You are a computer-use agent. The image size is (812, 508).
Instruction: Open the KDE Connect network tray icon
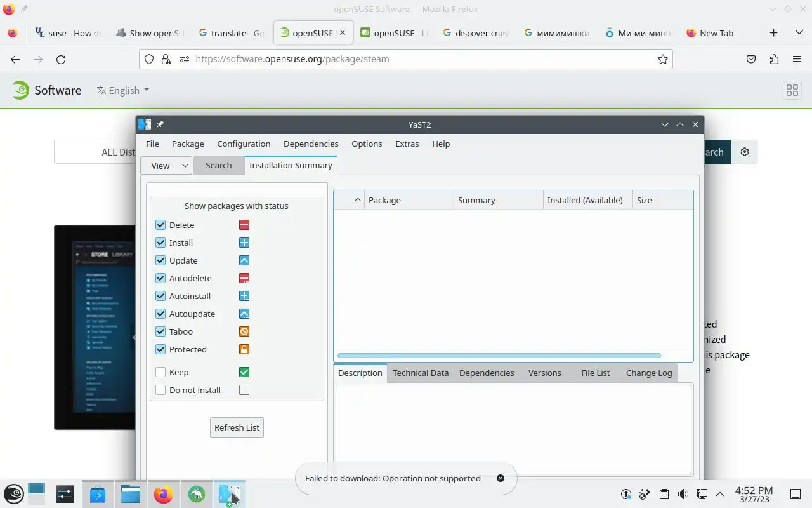645,494
